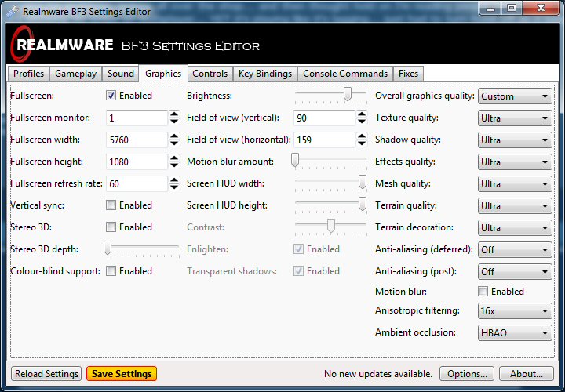Click the 'No new updates available.' status text
The width and height of the screenshot is (565, 392).
pos(378,374)
